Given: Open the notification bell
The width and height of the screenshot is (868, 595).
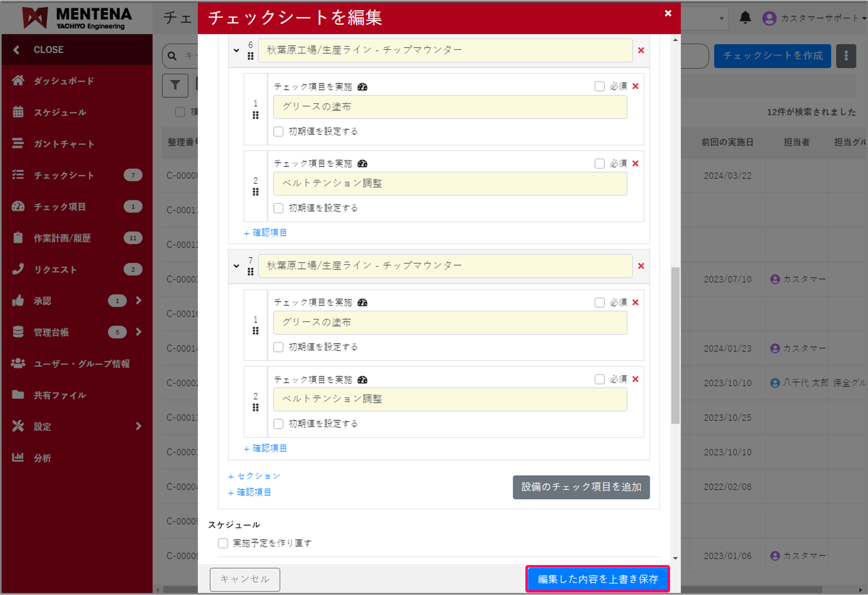Looking at the screenshot, I should 745,17.
